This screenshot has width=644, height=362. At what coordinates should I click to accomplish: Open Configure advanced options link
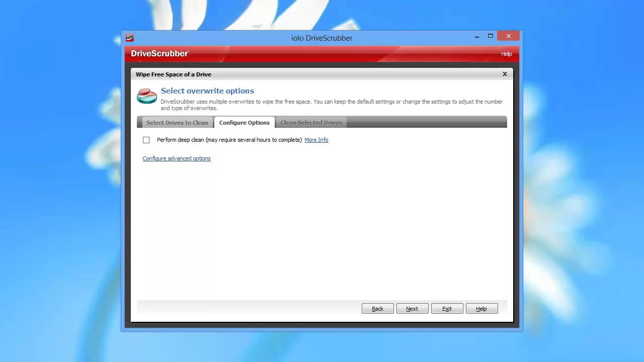coord(177,158)
